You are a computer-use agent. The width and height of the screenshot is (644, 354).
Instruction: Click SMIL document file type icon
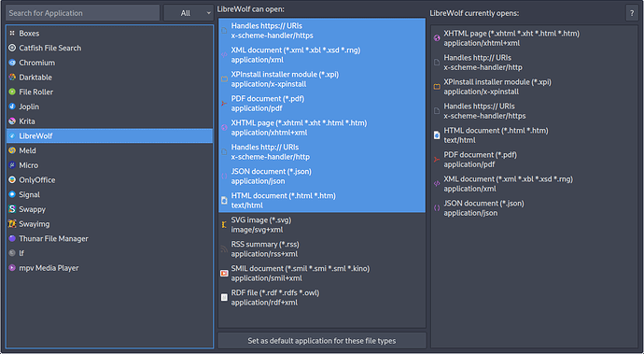tap(224, 273)
